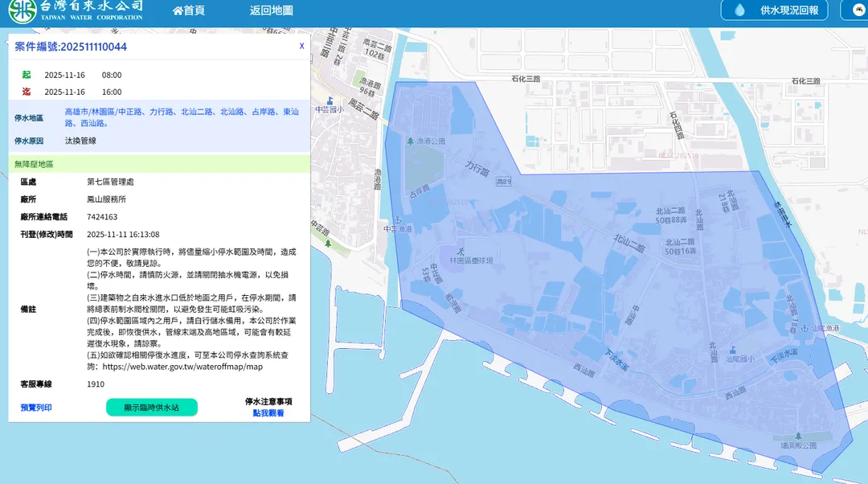868x484 pixels.
Task: Click 石化三路 label above the outage area
Action: [526, 79]
